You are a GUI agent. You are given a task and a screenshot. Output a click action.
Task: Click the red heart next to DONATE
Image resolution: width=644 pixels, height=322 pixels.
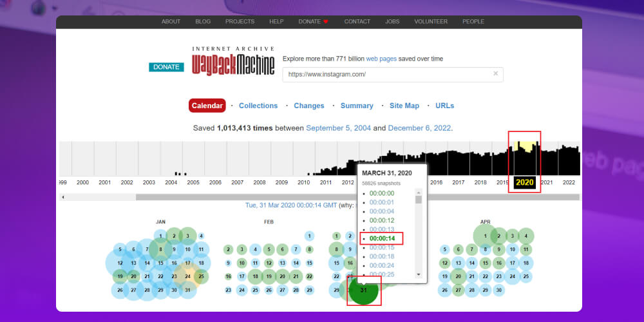pos(326,22)
